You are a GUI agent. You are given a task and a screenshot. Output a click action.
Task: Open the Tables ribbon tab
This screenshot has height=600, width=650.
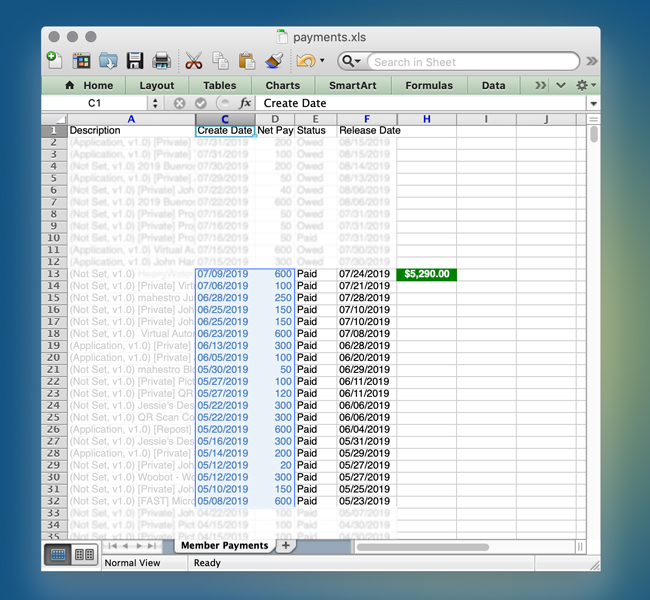(x=220, y=85)
